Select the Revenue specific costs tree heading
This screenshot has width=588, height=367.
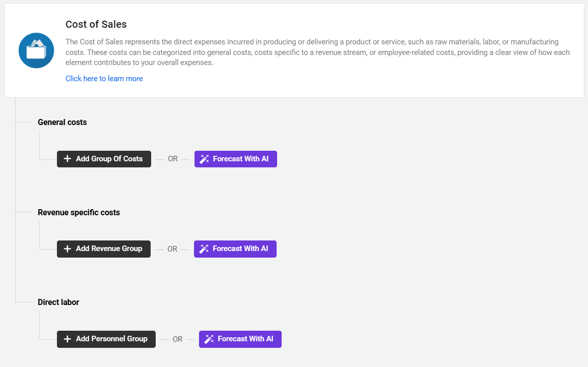(79, 212)
